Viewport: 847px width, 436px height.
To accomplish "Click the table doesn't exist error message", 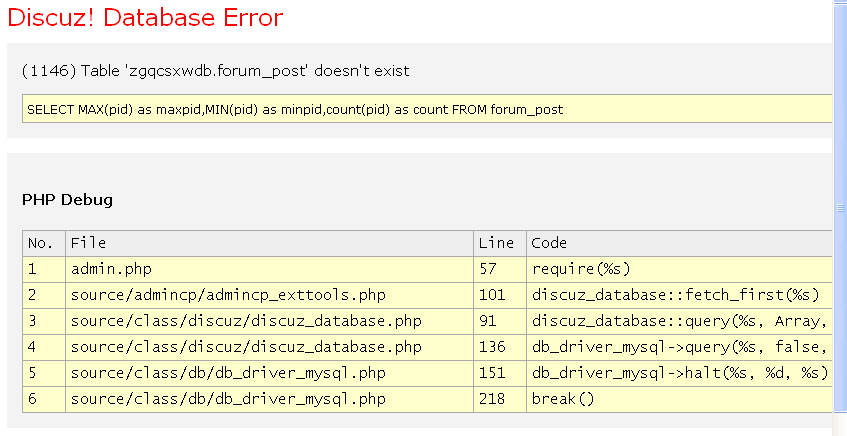I will pyautogui.click(x=215, y=71).
